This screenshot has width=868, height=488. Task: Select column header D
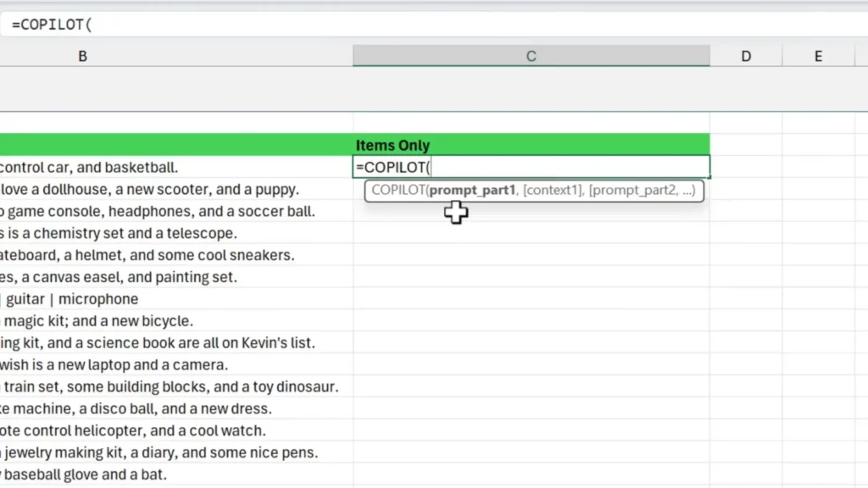[x=745, y=56]
